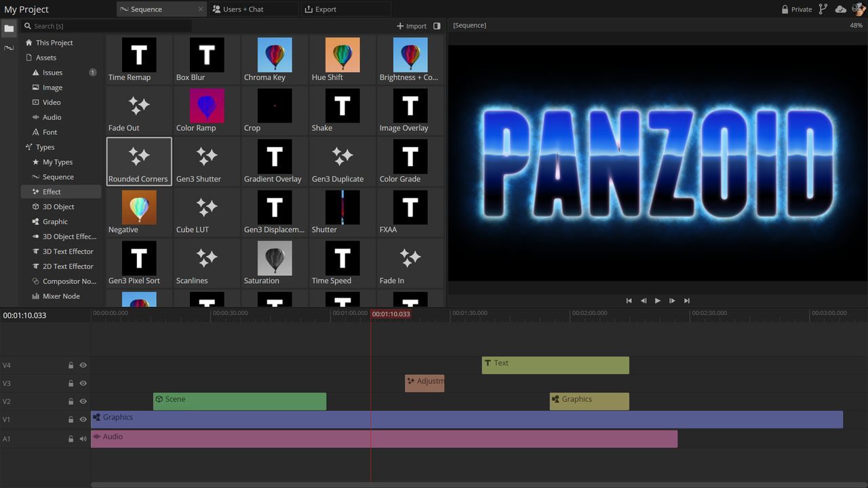Lock track V2
The height and width of the screenshot is (488, 868).
pos(71,402)
